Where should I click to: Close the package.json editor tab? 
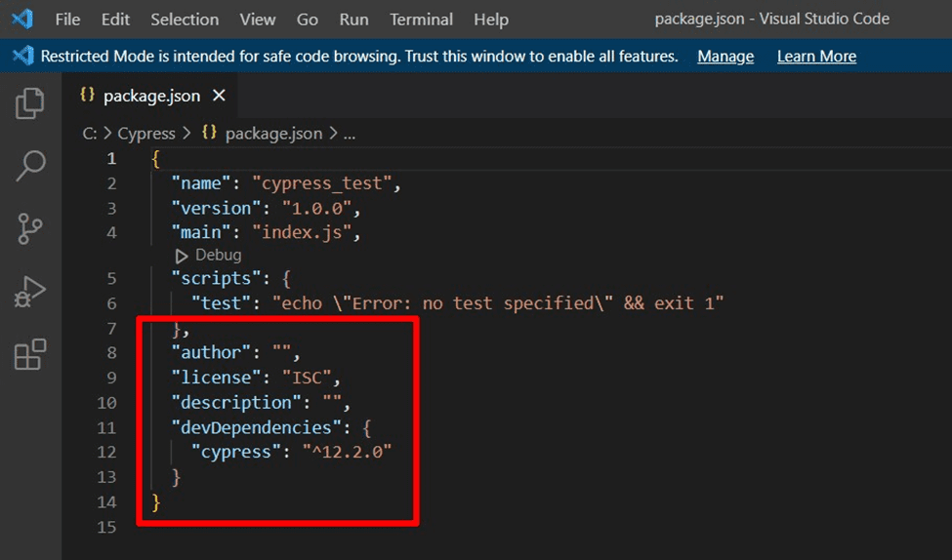[219, 96]
